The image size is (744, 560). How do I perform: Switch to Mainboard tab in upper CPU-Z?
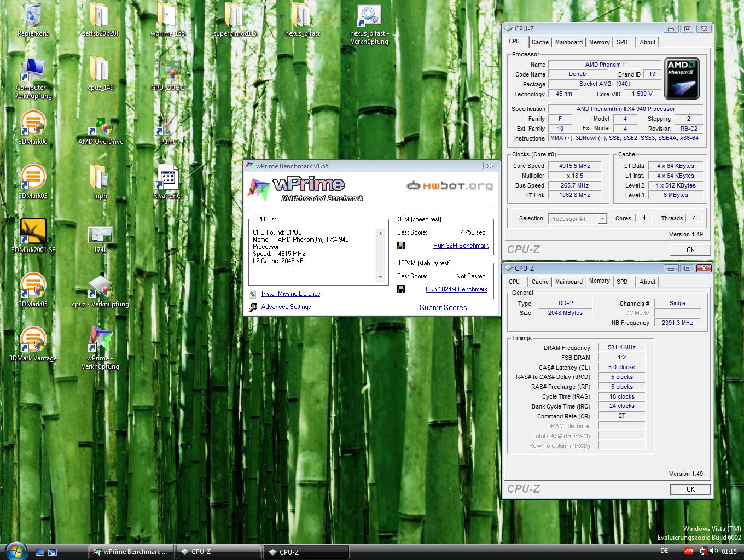pos(568,42)
